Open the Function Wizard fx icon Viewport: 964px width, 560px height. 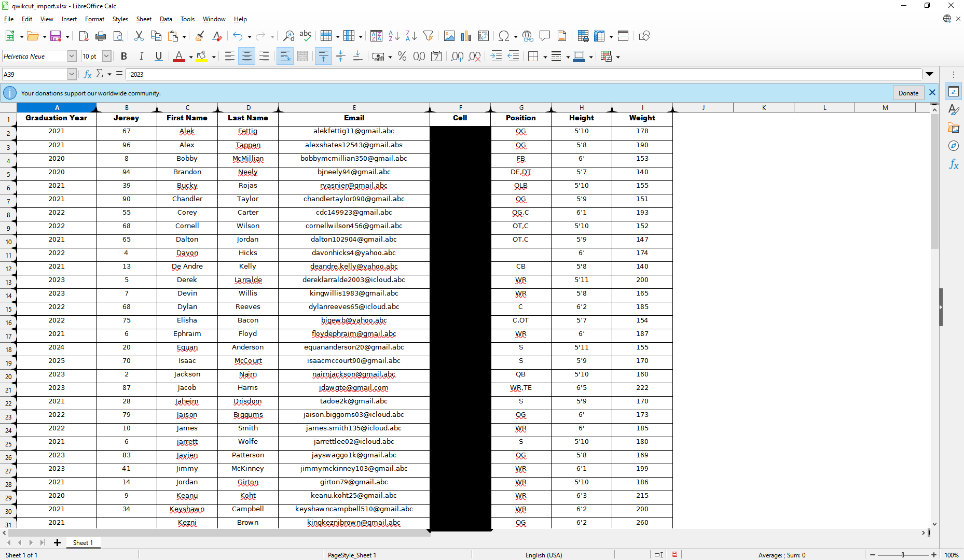pyautogui.click(x=88, y=74)
